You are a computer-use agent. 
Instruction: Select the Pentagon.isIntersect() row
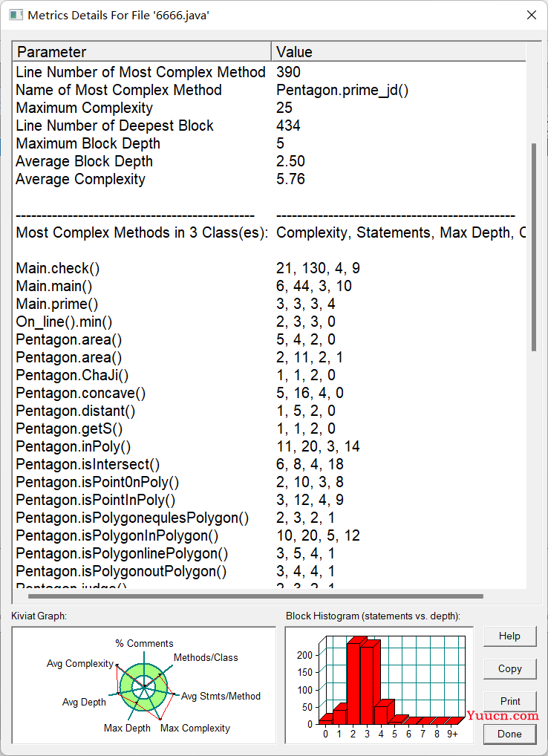click(x=270, y=464)
